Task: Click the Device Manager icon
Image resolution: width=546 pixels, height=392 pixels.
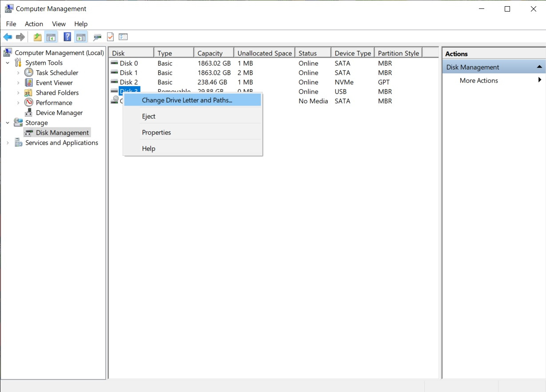Action: 29,112
